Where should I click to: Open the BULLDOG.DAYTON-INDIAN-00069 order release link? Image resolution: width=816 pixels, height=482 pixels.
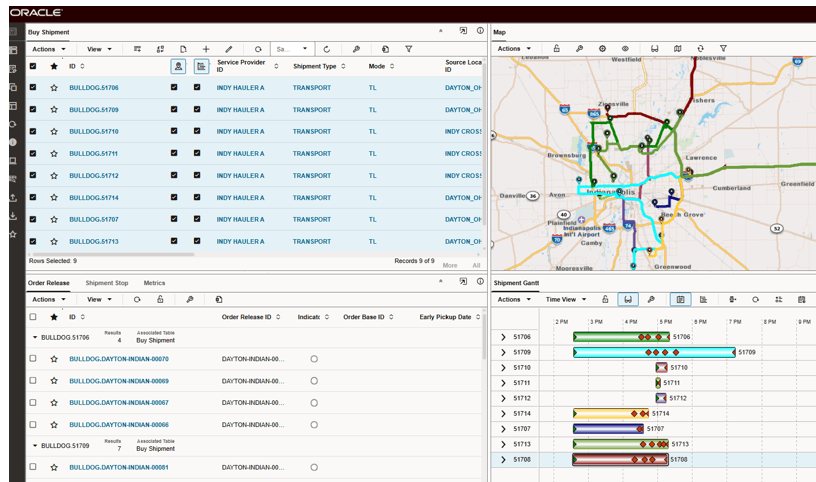click(118, 381)
